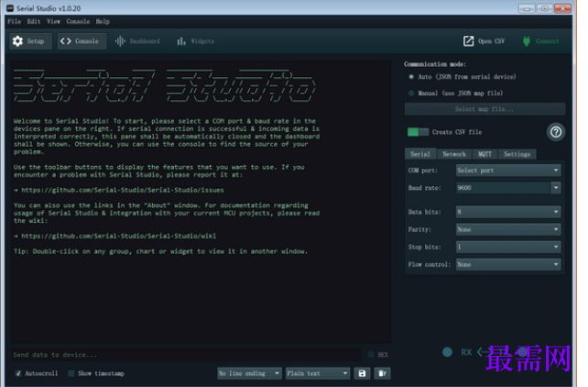This screenshot has width=588, height=387.
Task: Open the No line ending dropdown
Action: [249, 373]
